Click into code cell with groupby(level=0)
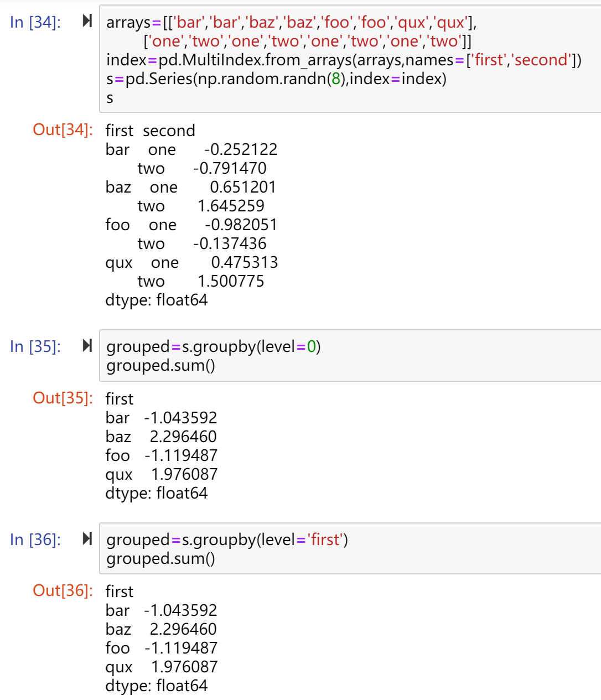Image resolution: width=601 pixels, height=700 pixels. pyautogui.click(x=350, y=356)
